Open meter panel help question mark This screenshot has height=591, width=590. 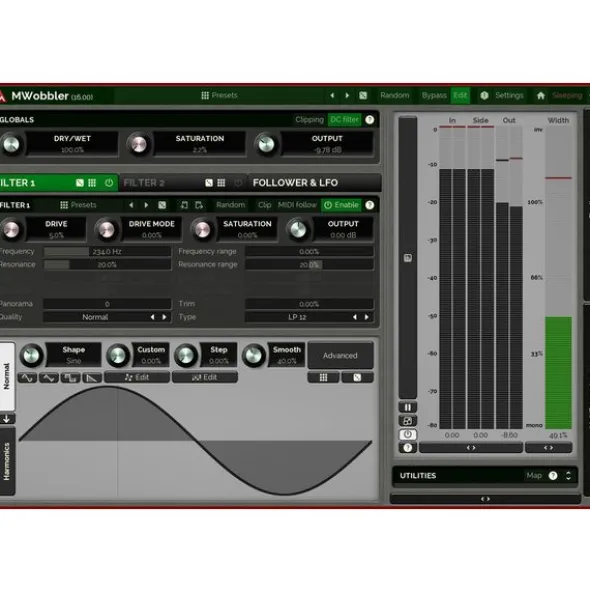(x=408, y=448)
